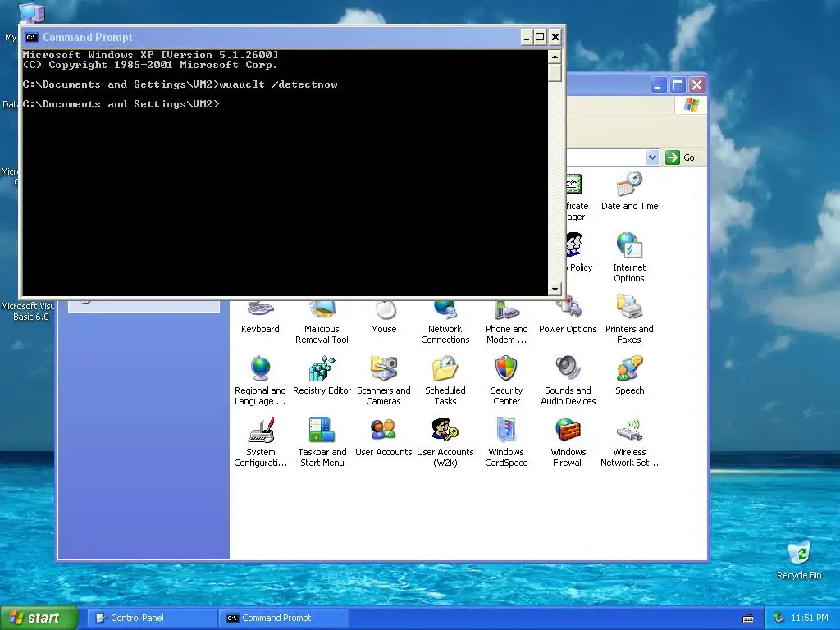Open Phone and Modem options icon
This screenshot has height=630, width=840.
[506, 323]
